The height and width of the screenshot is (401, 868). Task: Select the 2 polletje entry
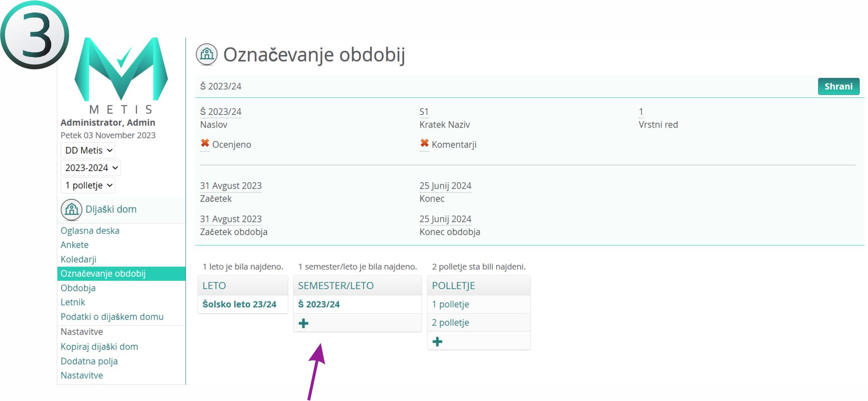coord(450,323)
